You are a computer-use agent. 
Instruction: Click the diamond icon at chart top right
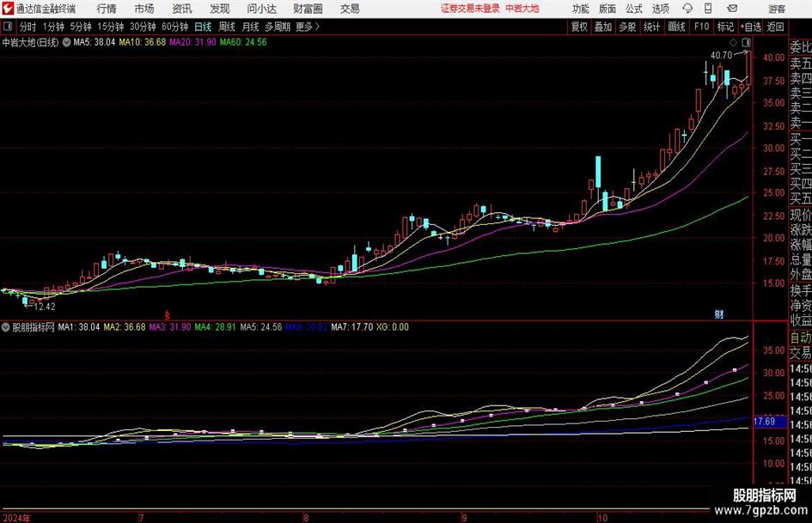(733, 42)
